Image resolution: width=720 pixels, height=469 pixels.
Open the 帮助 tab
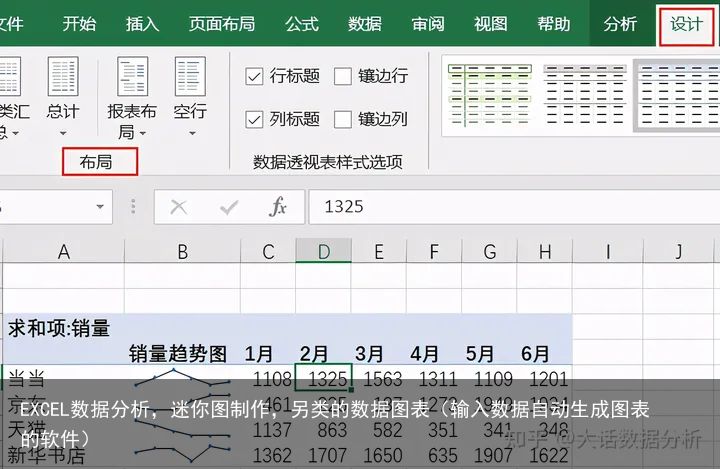coord(554,24)
